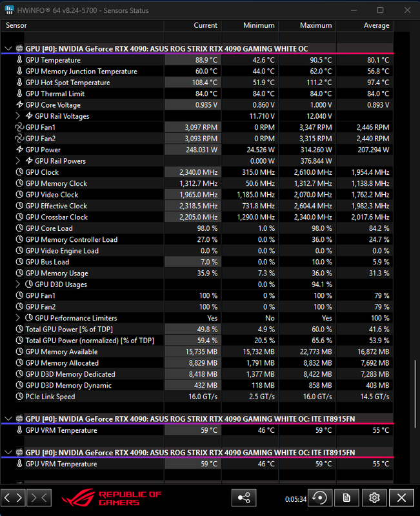Click the 248.031 W current power value
This screenshot has height=516, width=420.
click(x=201, y=150)
